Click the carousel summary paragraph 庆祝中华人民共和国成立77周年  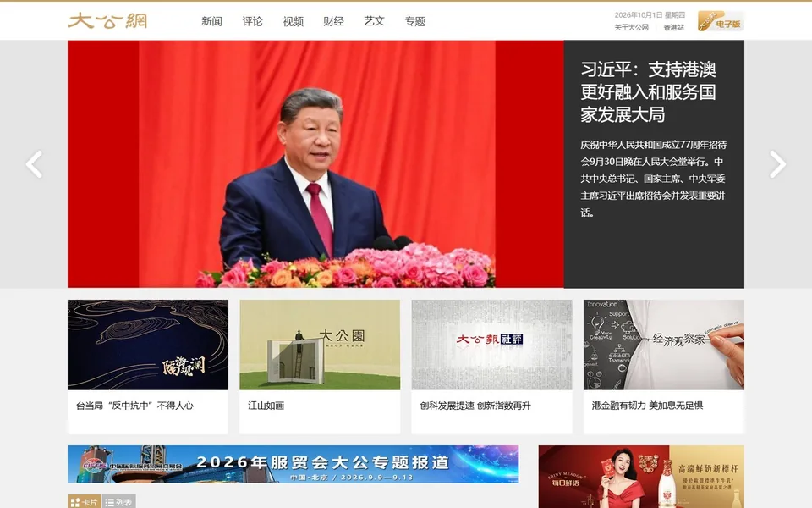653,179
